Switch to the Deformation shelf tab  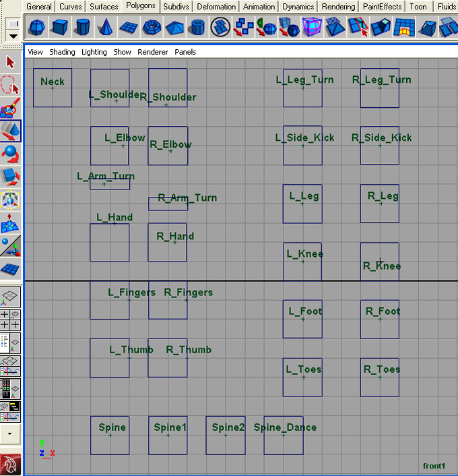(217, 7)
